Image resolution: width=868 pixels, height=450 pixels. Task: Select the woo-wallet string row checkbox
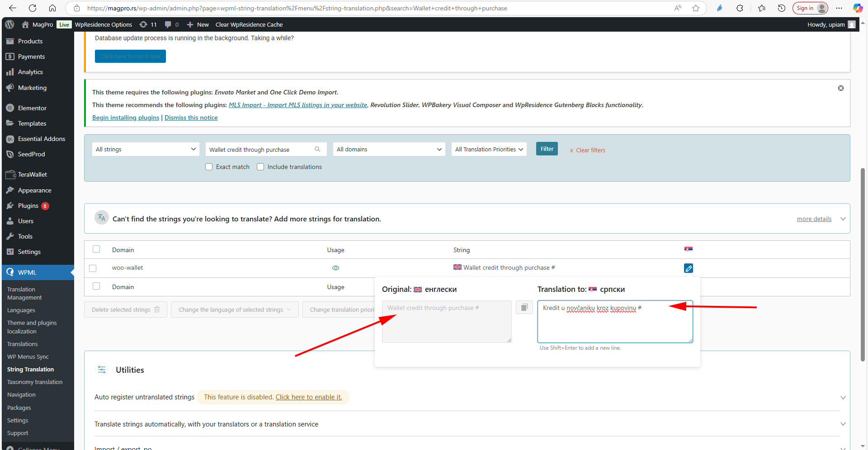(x=93, y=268)
